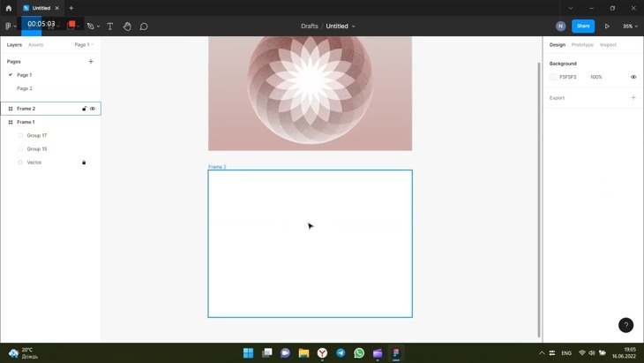Present the prototype with play icon

click(607, 26)
